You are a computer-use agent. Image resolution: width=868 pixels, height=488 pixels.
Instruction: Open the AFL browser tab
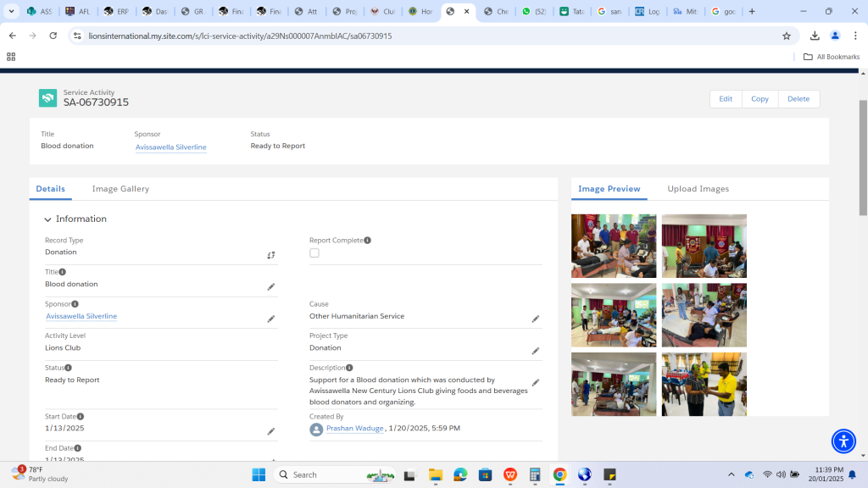coord(78,11)
